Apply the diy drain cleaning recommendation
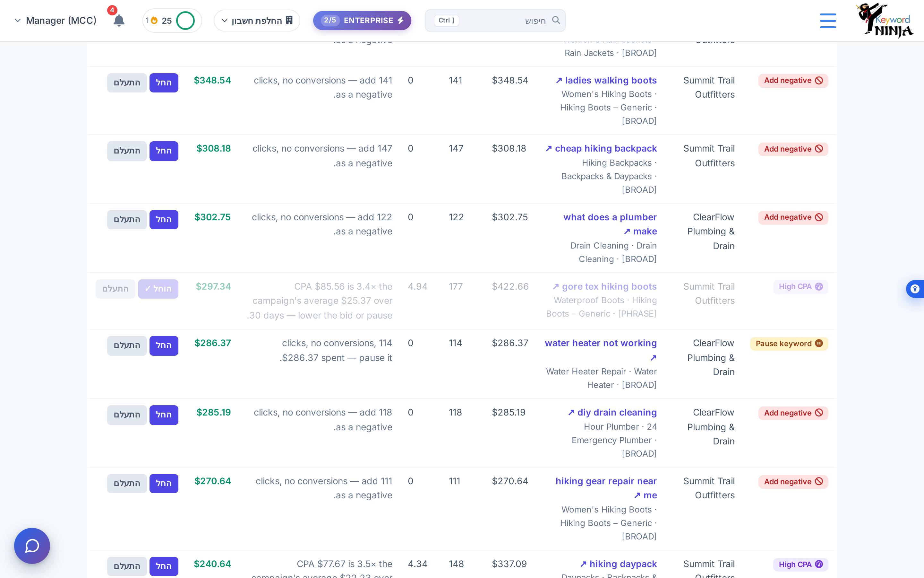Viewport: 924px width, 578px height. (164, 415)
